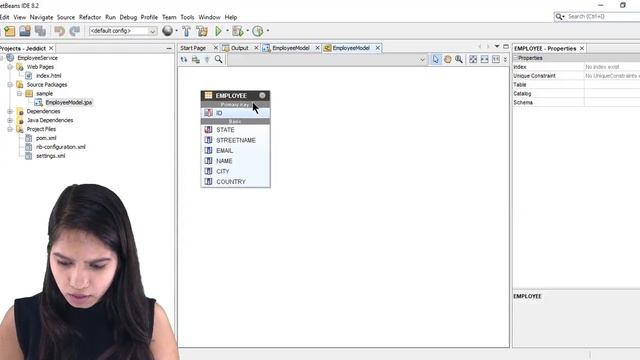640x360 pixels.
Task: Switch to the Output tab
Action: [x=240, y=48]
